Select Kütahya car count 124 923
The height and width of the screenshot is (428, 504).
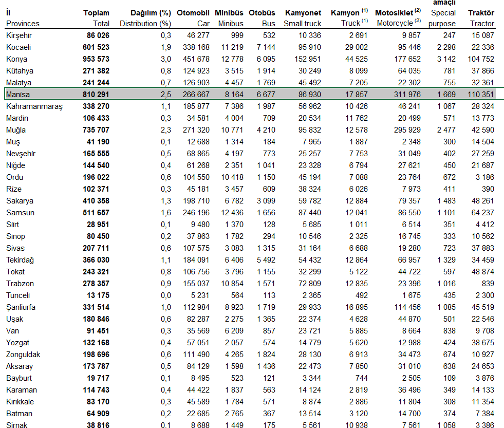coord(196,71)
